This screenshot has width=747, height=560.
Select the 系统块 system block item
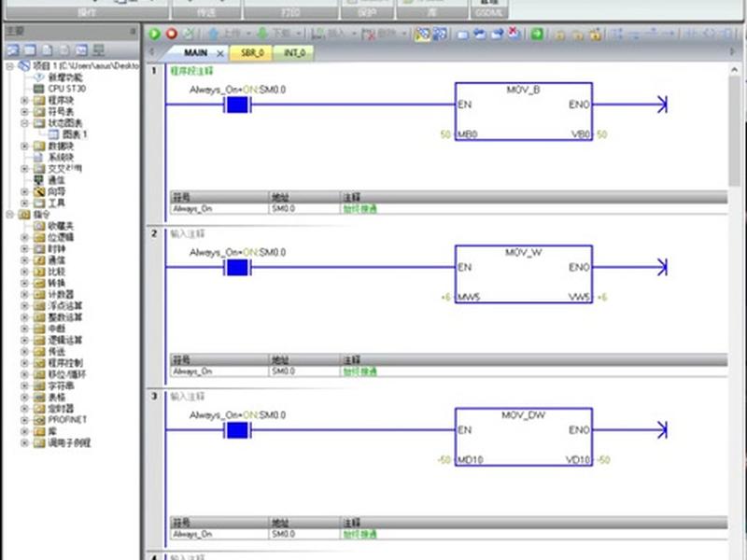tap(61, 157)
